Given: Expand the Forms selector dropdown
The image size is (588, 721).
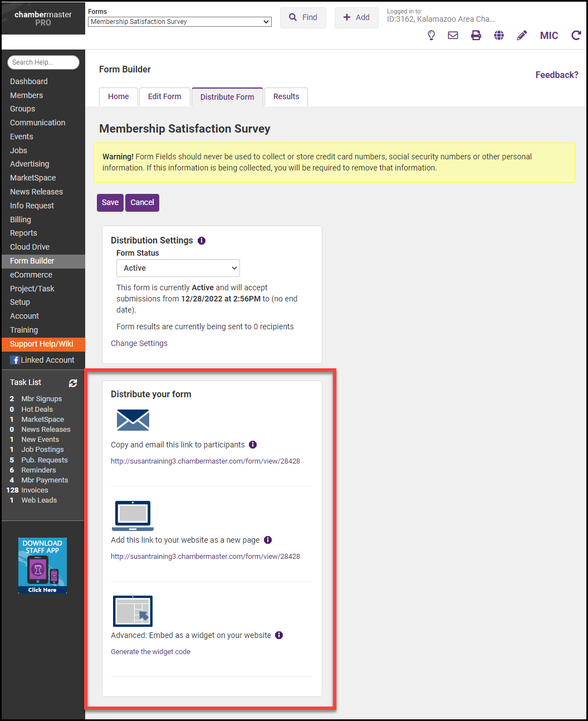Looking at the screenshot, I should (179, 22).
